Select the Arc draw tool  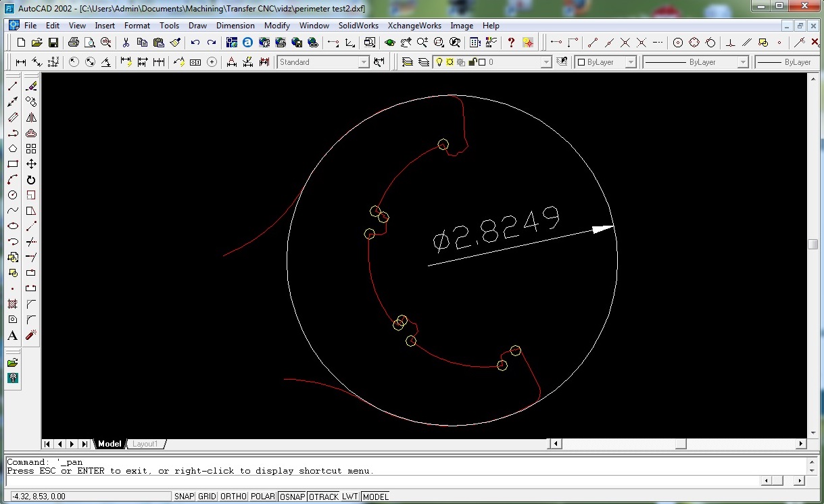tap(13, 180)
